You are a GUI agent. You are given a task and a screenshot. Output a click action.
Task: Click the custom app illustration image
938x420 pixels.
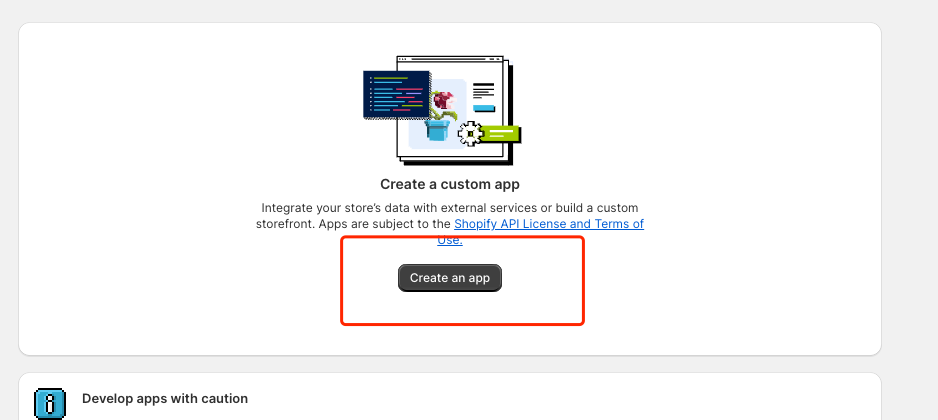click(x=442, y=111)
